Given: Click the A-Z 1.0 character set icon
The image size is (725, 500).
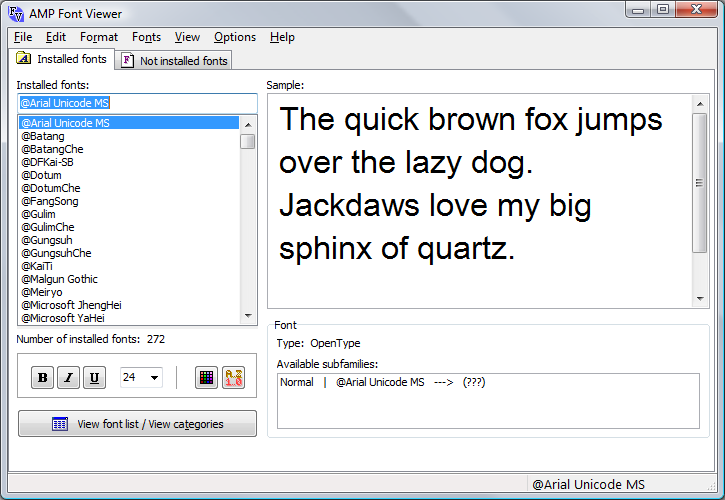Looking at the screenshot, I should 233,377.
